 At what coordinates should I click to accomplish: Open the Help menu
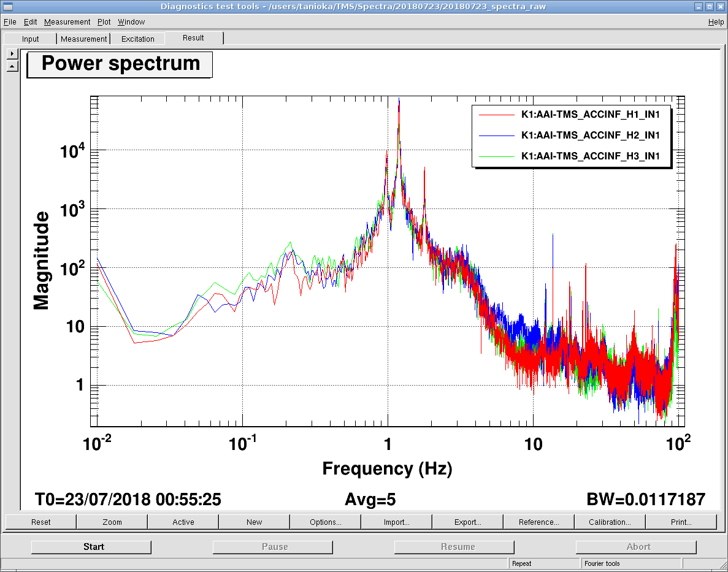coord(716,21)
